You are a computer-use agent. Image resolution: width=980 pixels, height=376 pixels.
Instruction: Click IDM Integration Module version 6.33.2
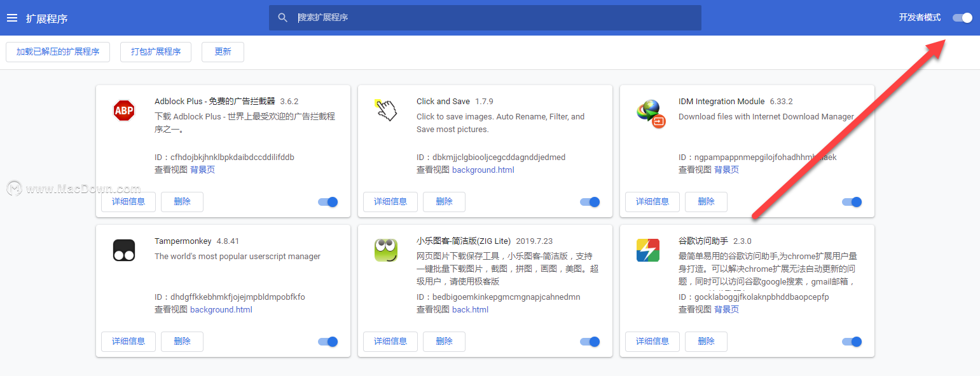[782, 102]
